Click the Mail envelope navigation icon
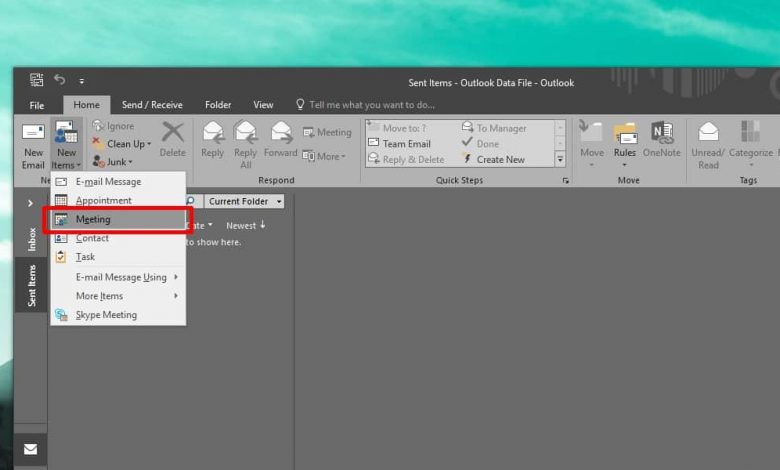Viewport: 780px width, 470px height. [x=30, y=449]
